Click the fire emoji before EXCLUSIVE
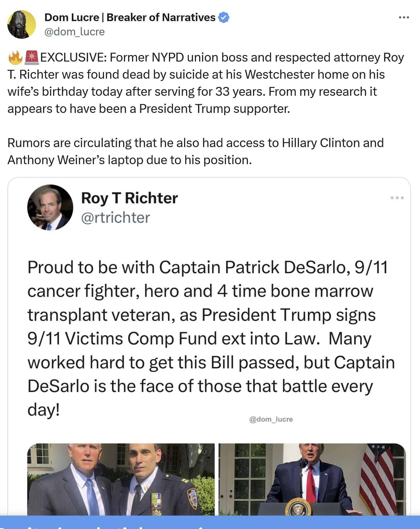The image size is (420, 529). pyautogui.click(x=15, y=58)
